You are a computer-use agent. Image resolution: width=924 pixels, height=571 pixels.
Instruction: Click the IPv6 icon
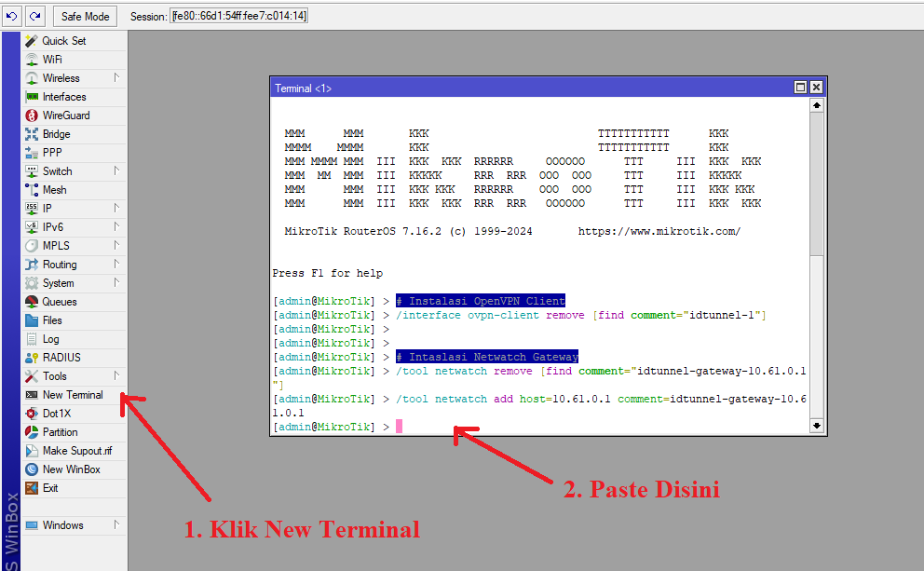point(32,227)
